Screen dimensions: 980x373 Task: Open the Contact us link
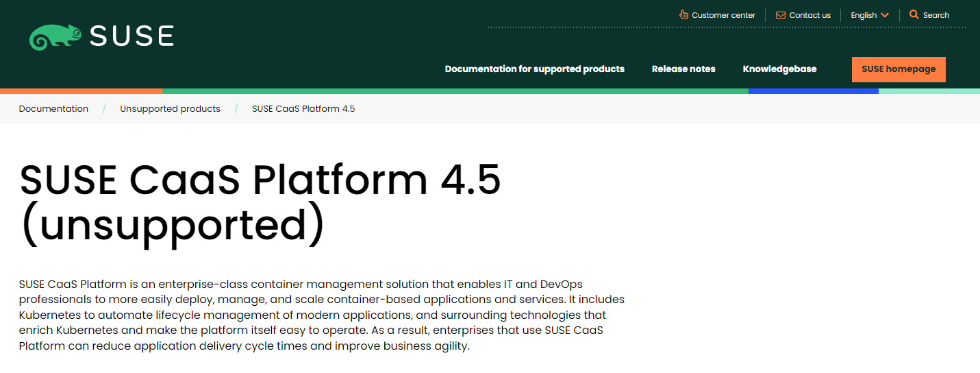tap(809, 15)
